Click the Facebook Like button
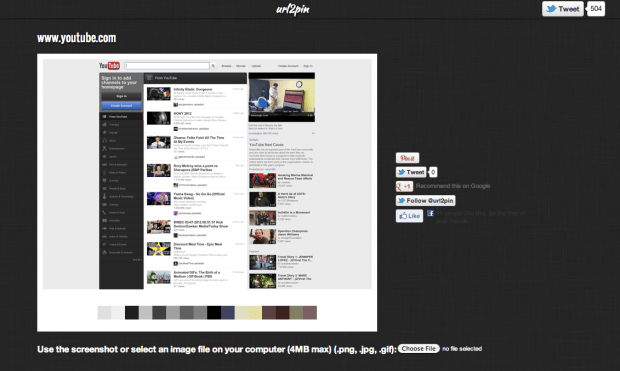Screen dimensions: 620x371 [409, 216]
